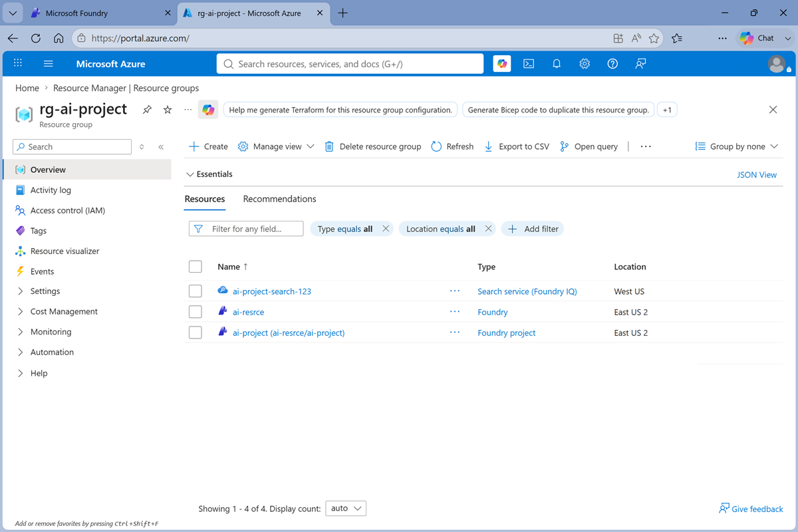Screen dimensions: 798x532
Task: Open the account avatar menu
Action: point(777,64)
